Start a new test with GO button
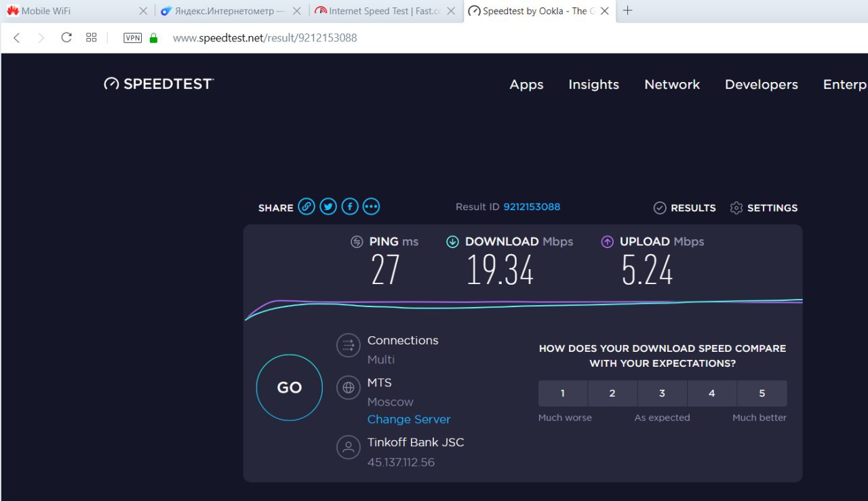This screenshot has width=868, height=501. pyautogui.click(x=290, y=388)
